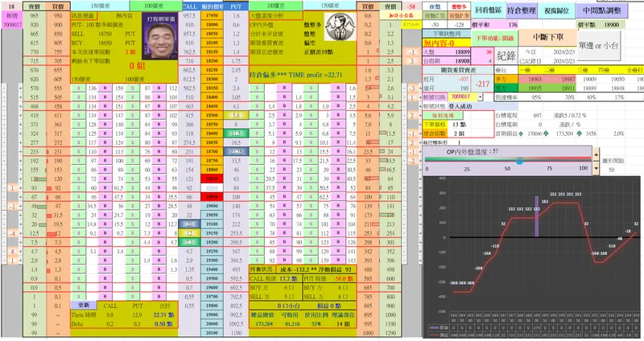This screenshot has width=644, height=341.
Task: Click B button left of 78 in 19000 row
Action: pyautogui.click(x=338, y=206)
